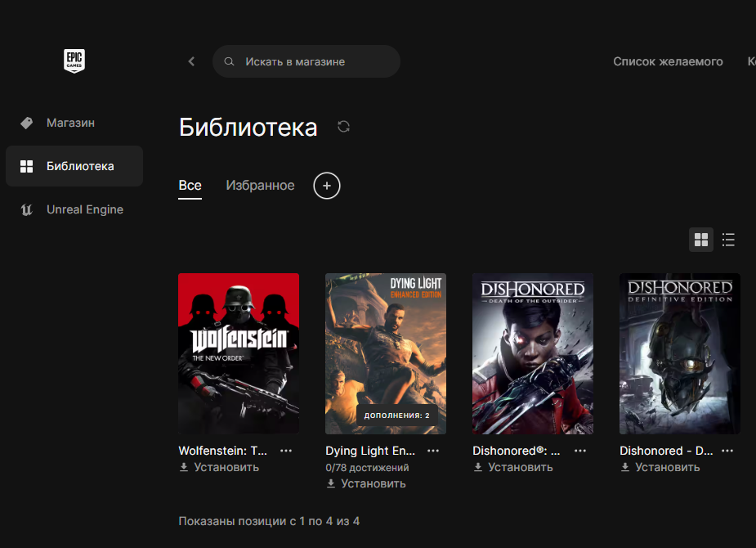Click the store tag icon in the sidebar
This screenshot has width=756, height=548.
coord(26,123)
